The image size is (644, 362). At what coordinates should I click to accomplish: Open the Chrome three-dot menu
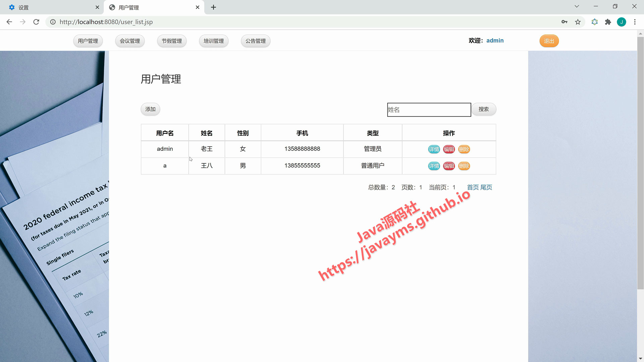(635, 22)
